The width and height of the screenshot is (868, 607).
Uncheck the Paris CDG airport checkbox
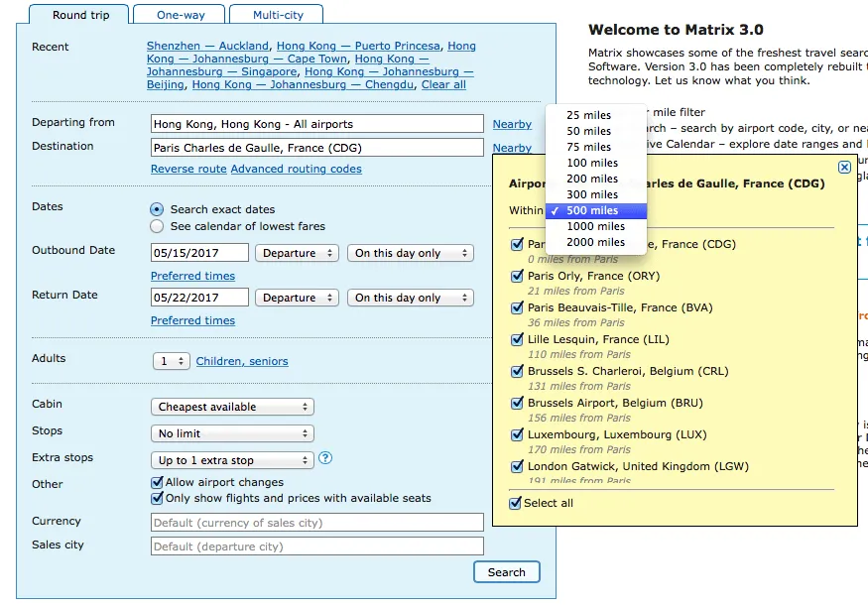[517, 244]
